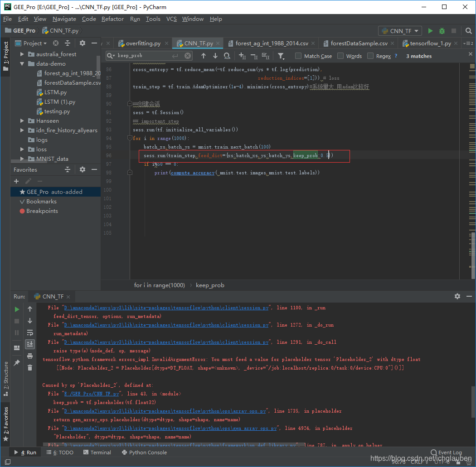Expand idn_fire_history_allyears folder
Image resolution: width=476 pixels, height=467 pixels.
(22, 130)
